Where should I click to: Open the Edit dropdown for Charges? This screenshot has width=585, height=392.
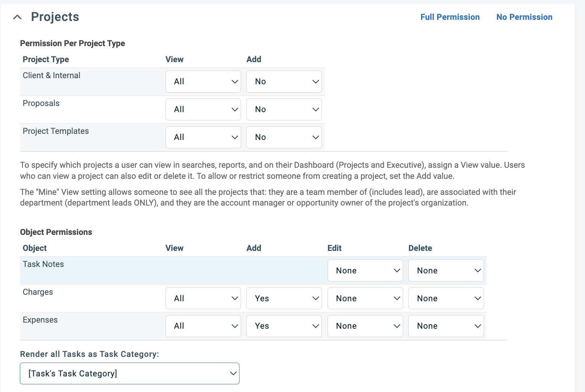(365, 298)
